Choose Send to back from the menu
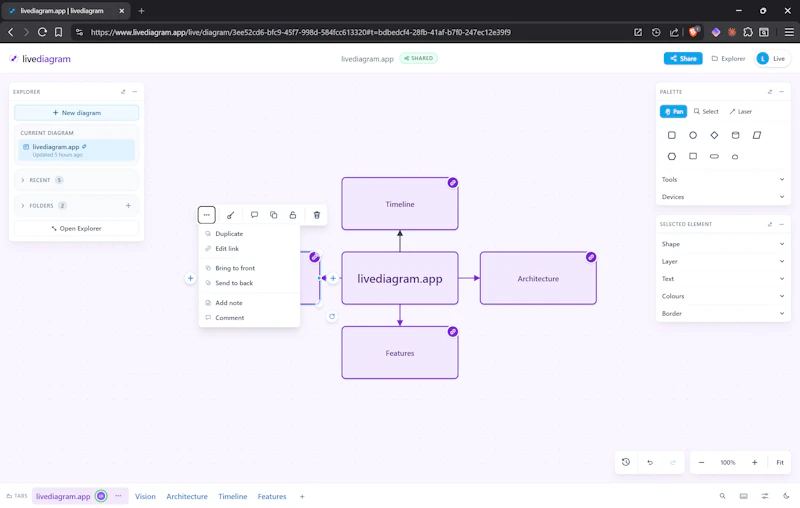 (x=249, y=283)
